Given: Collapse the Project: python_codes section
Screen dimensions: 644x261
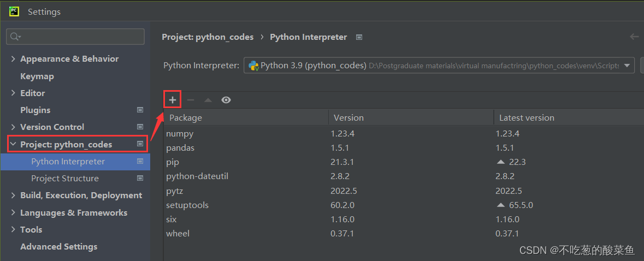Looking at the screenshot, I should pos(13,144).
